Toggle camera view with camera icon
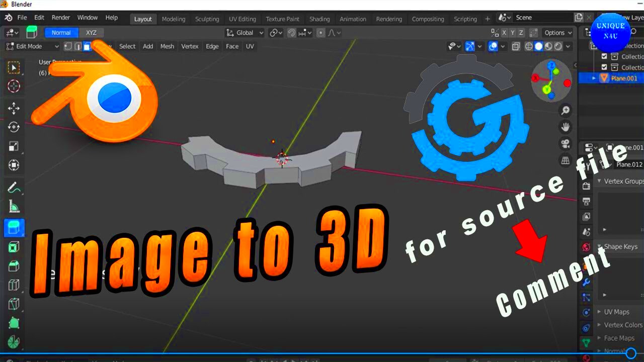Screen dimensions: 644x362 coord(566,144)
